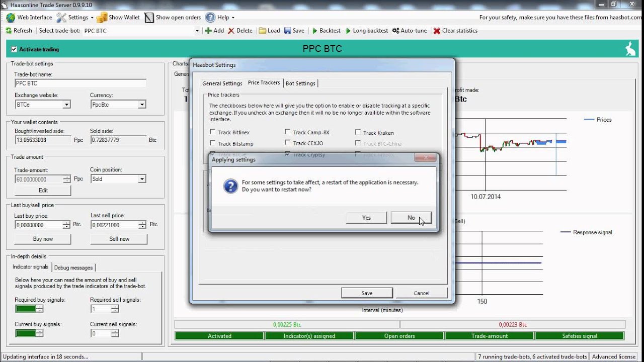The height and width of the screenshot is (362, 644).
Task: Click the Edit trade amount button
Action: 43,191
